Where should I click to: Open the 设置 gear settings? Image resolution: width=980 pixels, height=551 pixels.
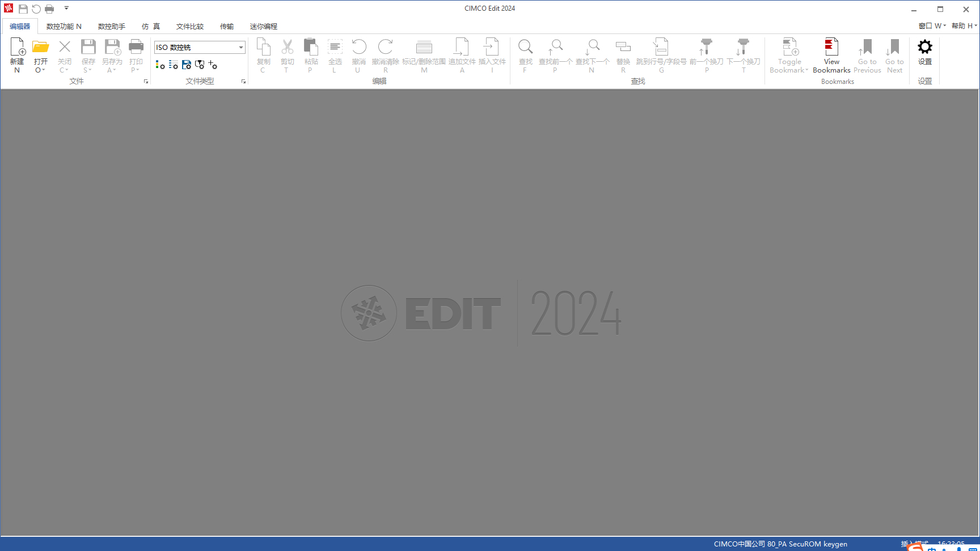(925, 52)
